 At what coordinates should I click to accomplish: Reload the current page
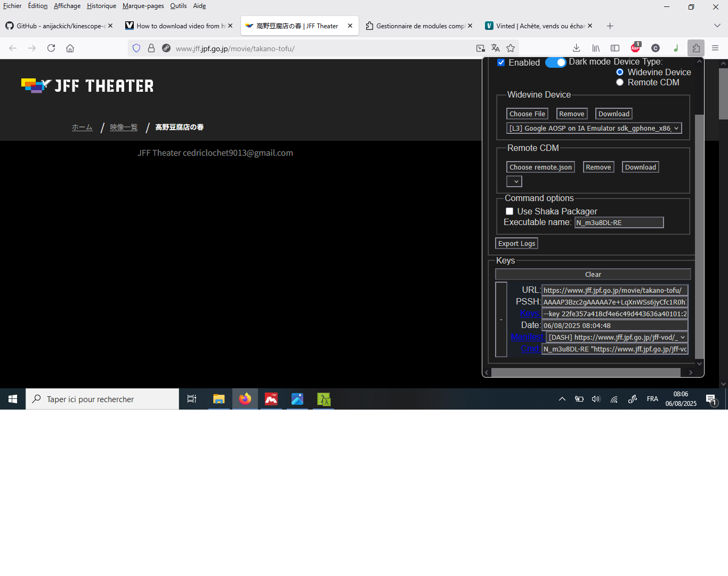click(51, 48)
